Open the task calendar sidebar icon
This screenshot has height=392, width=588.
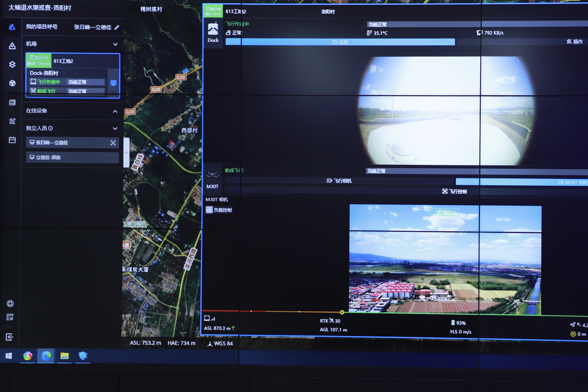point(12,140)
